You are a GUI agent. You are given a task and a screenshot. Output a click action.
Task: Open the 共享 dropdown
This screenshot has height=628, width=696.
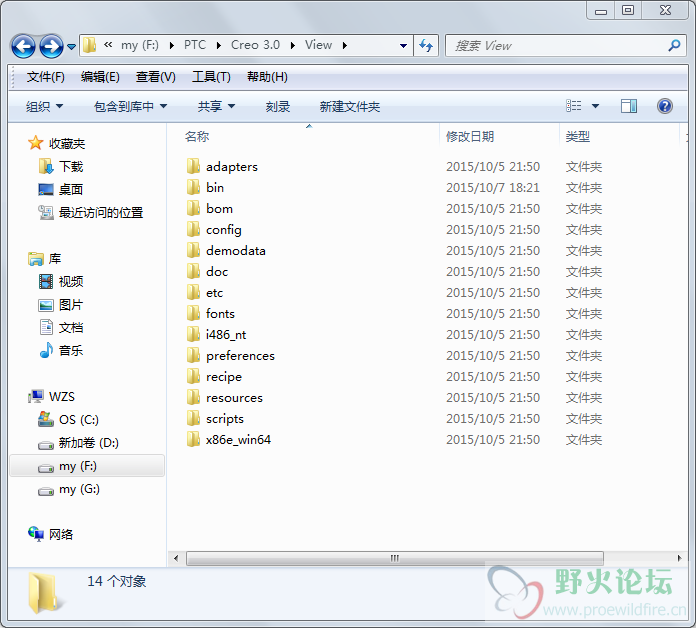point(216,107)
